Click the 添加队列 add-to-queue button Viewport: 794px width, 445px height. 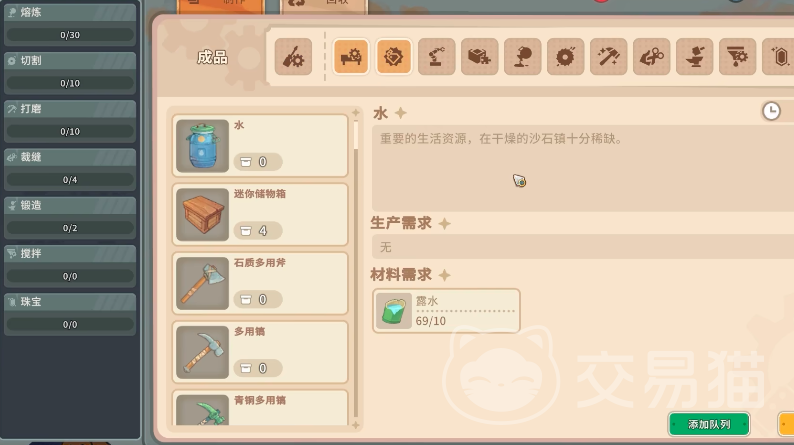709,424
